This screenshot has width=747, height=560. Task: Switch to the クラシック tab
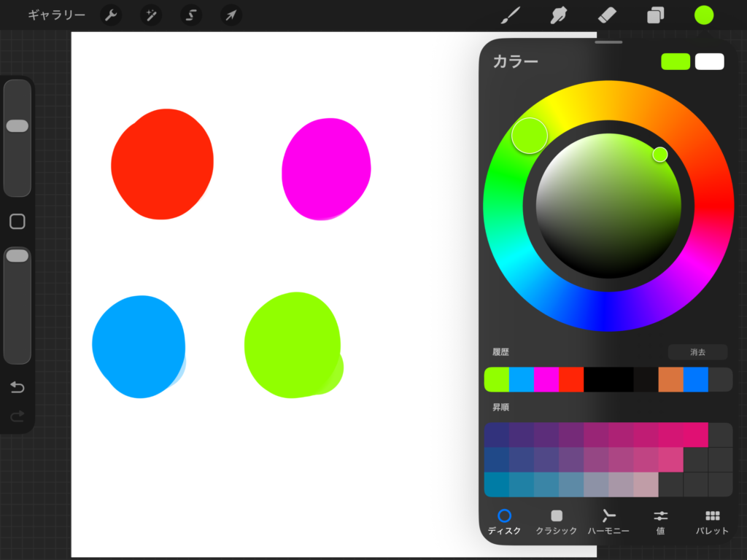point(557,522)
